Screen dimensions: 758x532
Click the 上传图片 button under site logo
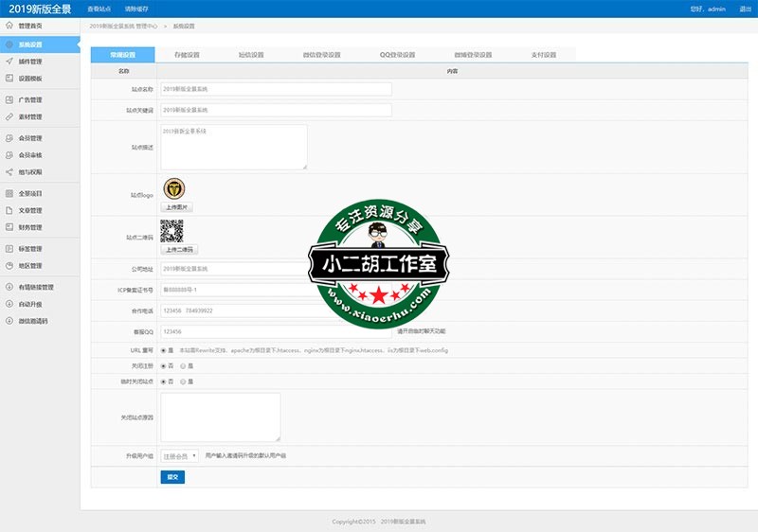[x=177, y=206]
